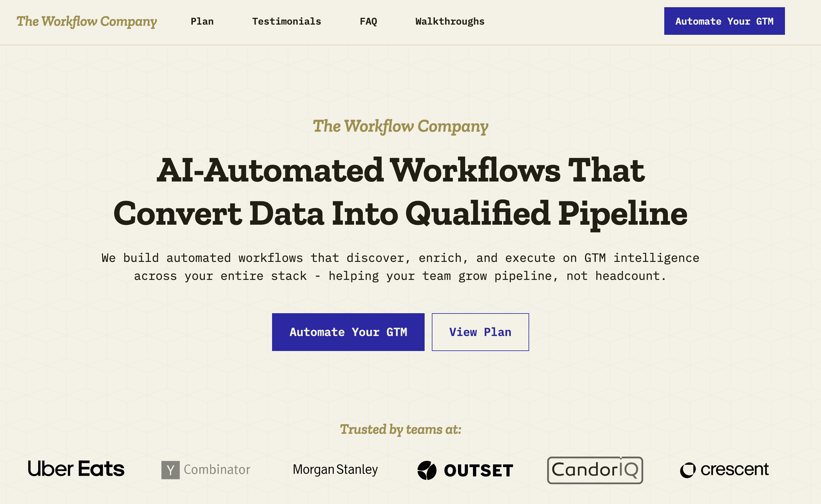Click the FAQ tab in navigation
This screenshot has height=504, width=821.
click(368, 20)
